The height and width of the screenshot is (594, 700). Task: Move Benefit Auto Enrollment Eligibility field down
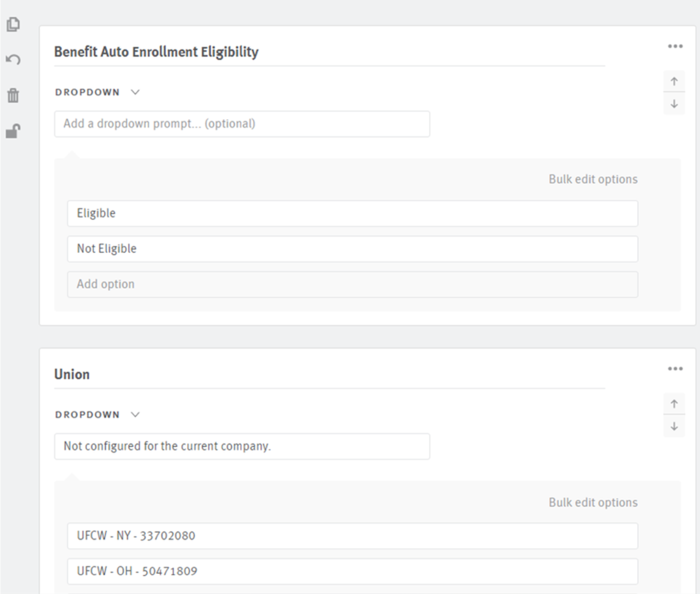674,104
